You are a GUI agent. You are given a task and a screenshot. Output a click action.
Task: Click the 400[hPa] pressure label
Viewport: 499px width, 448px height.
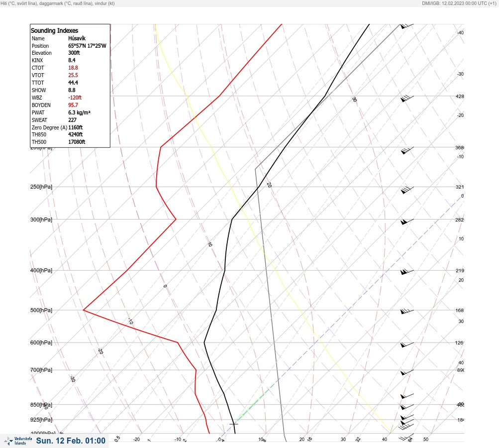(x=41, y=270)
